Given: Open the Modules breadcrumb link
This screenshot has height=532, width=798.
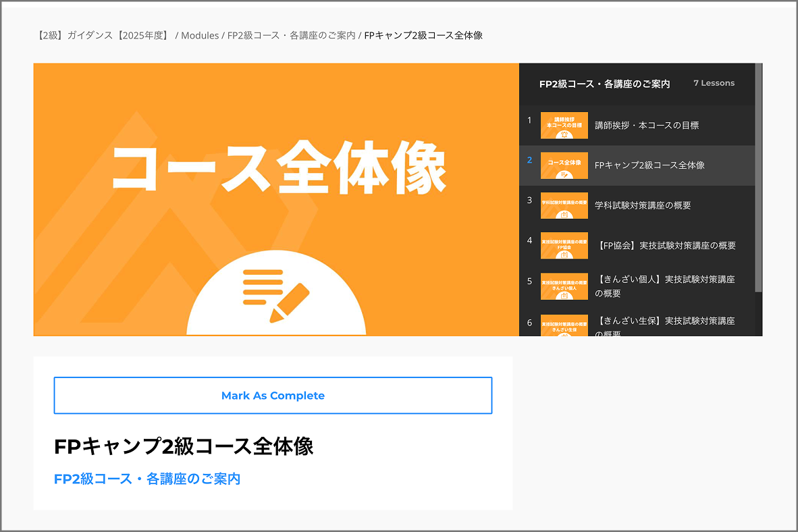Looking at the screenshot, I should (200, 35).
